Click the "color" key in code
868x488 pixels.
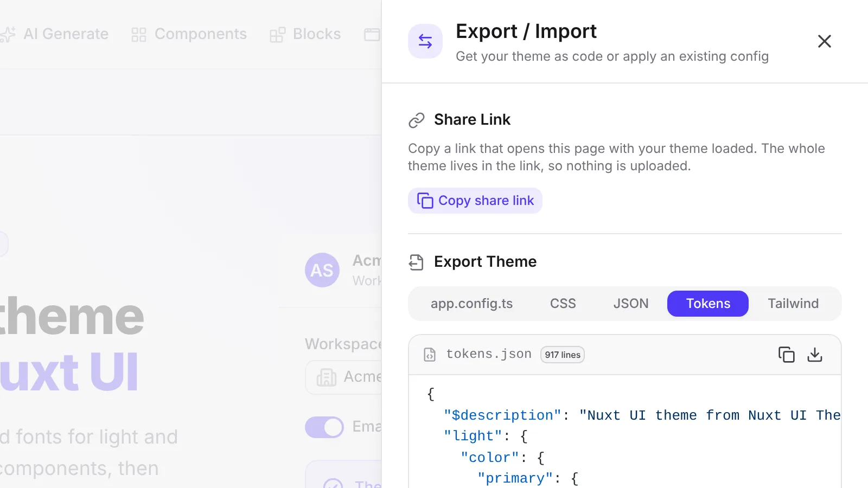490,458
